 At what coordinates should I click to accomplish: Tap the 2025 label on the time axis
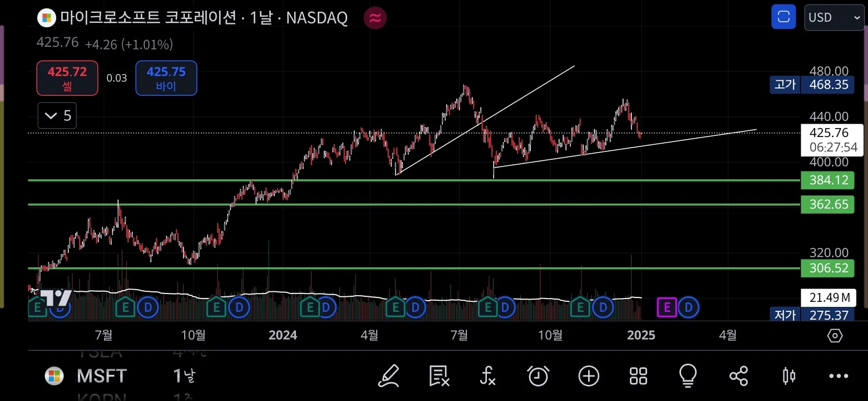pyautogui.click(x=641, y=335)
